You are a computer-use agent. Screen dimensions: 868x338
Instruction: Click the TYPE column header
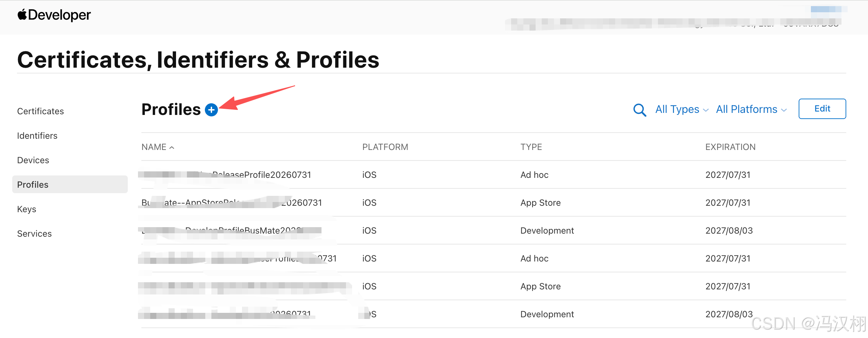pos(531,147)
